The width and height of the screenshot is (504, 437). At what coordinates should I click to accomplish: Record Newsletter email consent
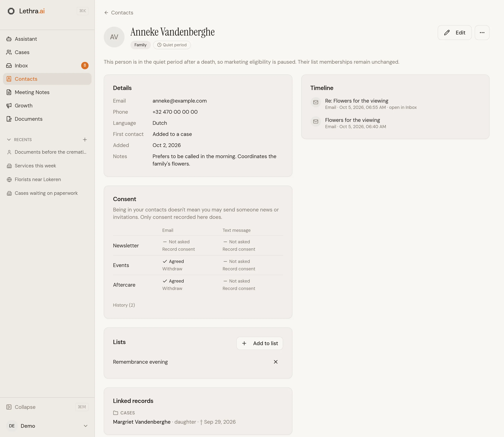178,249
